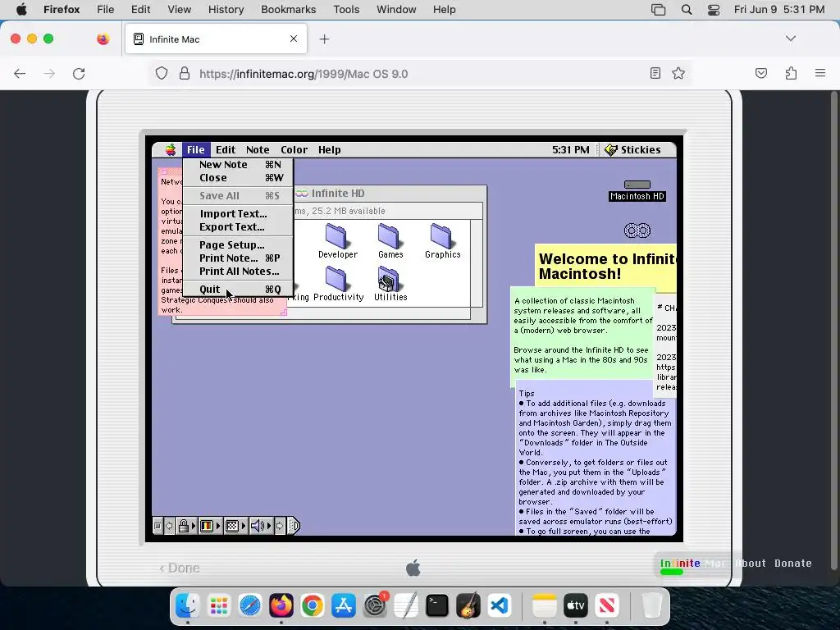Image resolution: width=840 pixels, height=630 pixels.
Task: Select the Infinite HD infinity drive icon on desktop
Action: coord(637,231)
